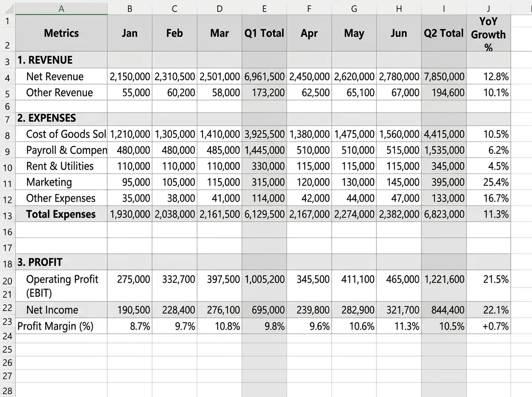Select Net Revenue Q2 total 7,850,000
Viewport: 532px width, 397px height.
point(444,77)
